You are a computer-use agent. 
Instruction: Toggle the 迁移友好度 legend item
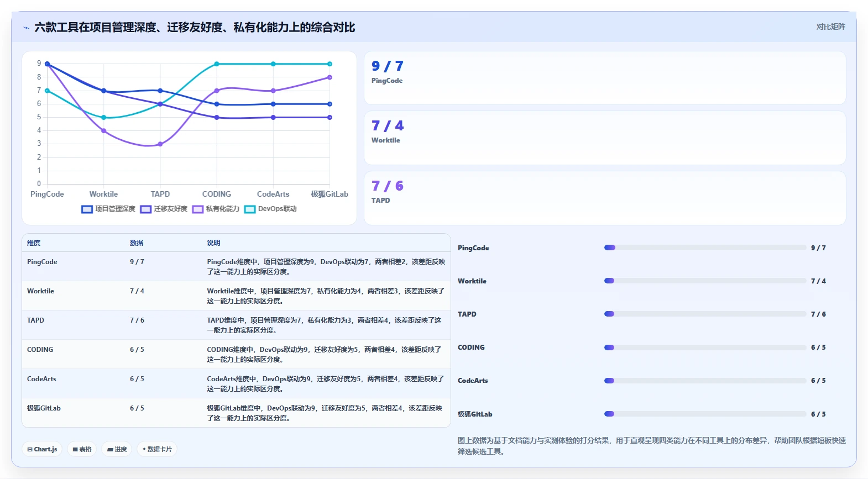pyautogui.click(x=164, y=209)
